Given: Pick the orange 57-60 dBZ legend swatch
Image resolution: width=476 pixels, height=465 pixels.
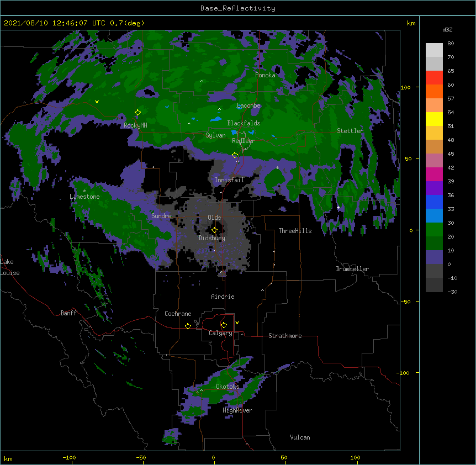Looking at the screenshot, I should click(434, 91).
